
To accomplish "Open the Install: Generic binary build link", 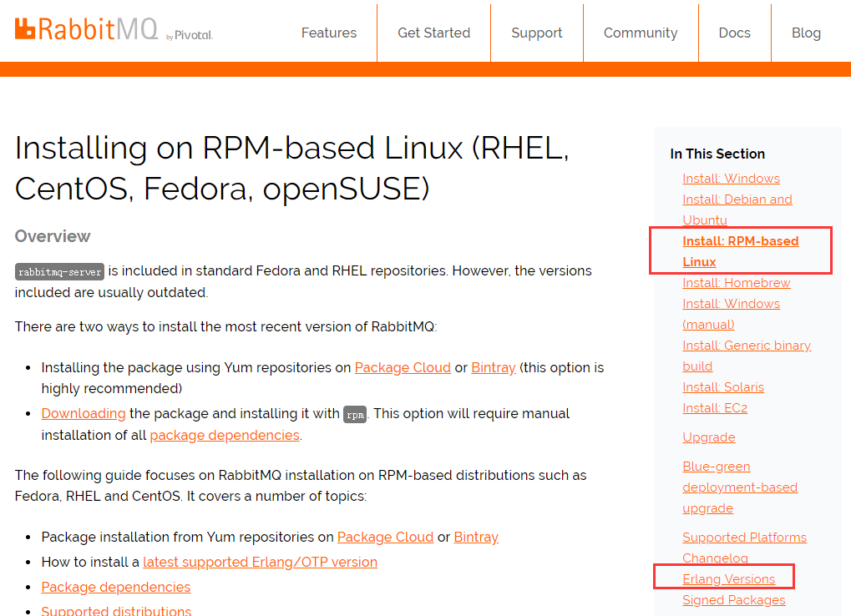I will click(x=747, y=356).
